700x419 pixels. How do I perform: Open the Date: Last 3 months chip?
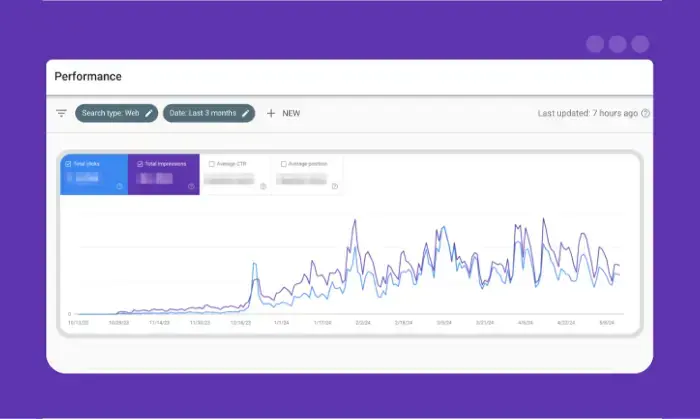(203, 113)
